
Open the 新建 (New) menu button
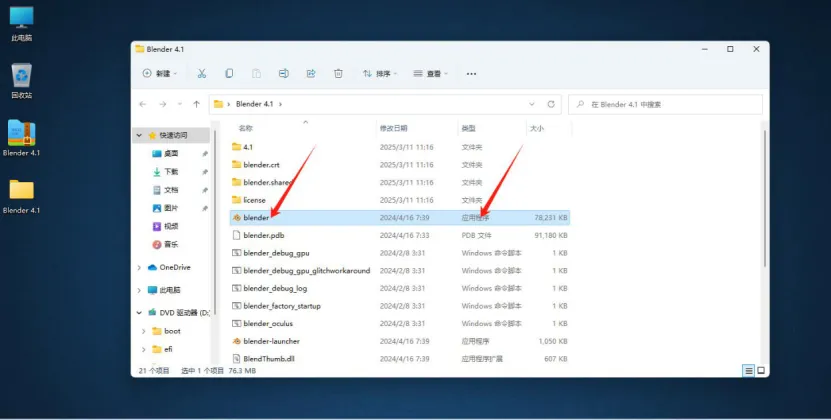[161, 74]
